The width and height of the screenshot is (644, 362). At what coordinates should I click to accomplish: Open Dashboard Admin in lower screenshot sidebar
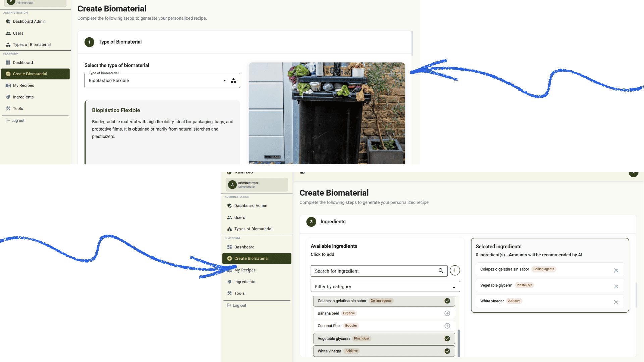tap(251, 206)
